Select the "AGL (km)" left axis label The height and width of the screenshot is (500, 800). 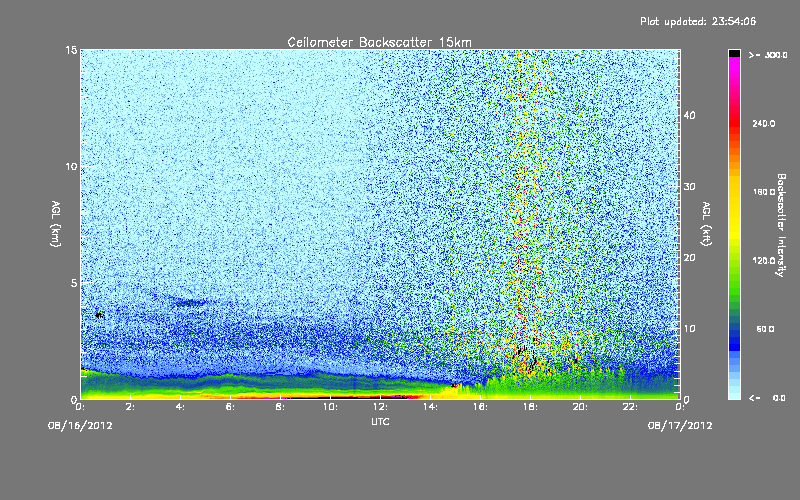coord(56,223)
